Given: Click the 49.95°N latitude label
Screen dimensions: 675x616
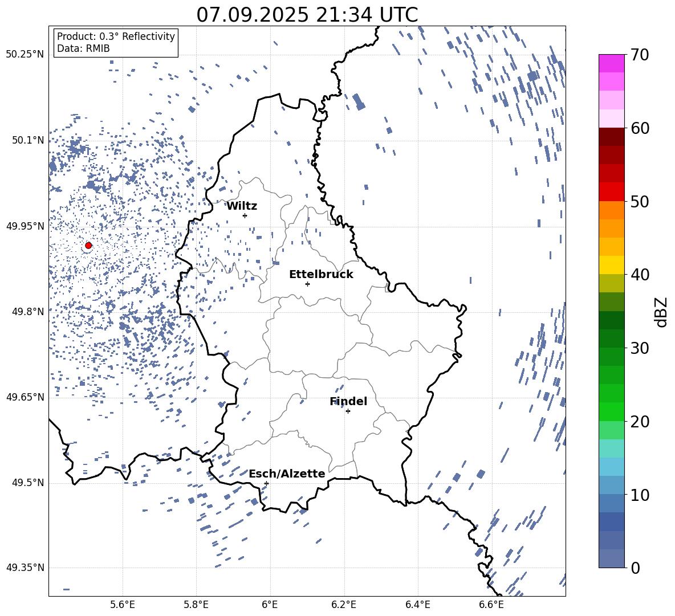Looking at the screenshot, I should pyautogui.click(x=25, y=226).
